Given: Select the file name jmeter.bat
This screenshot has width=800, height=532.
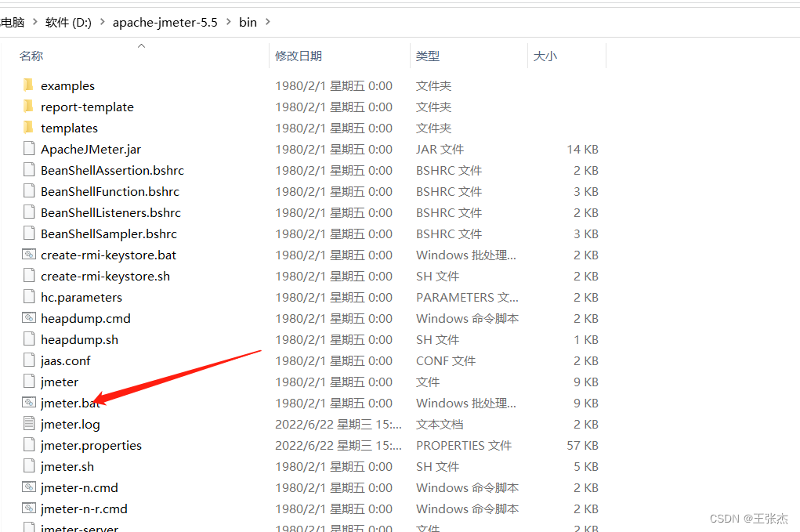Looking at the screenshot, I should [71, 403].
